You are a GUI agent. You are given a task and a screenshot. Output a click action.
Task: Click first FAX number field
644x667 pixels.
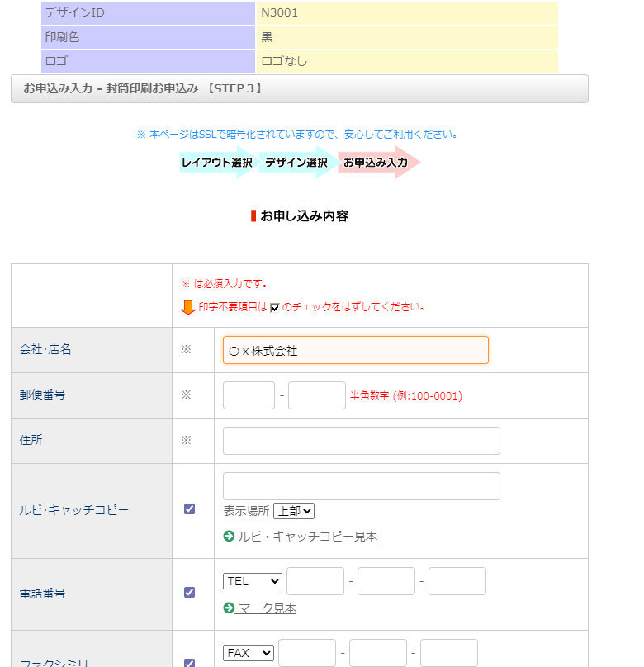point(307,653)
